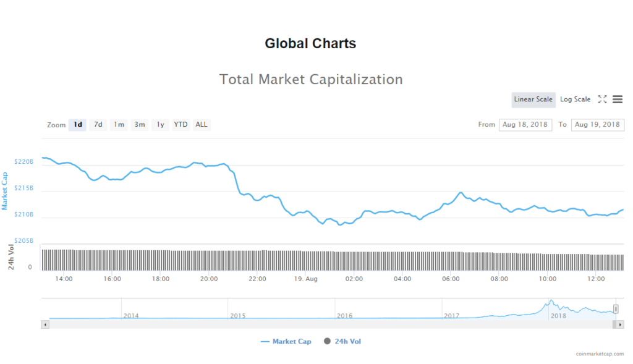Click the navigator left scroll arrow
This screenshot has width=633, height=364.
45,324
